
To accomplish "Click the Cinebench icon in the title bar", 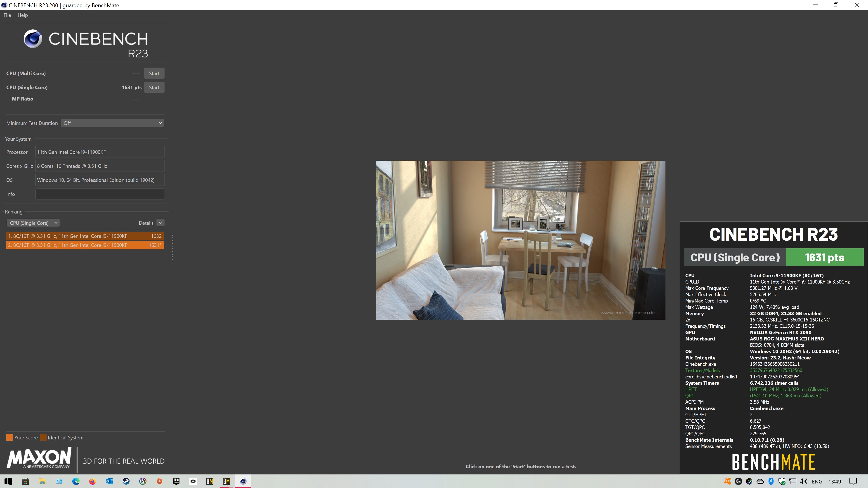I will 4,5.
